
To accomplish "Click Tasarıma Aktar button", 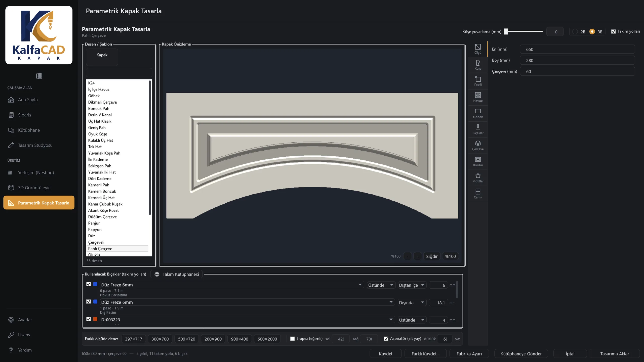I will point(615,353).
